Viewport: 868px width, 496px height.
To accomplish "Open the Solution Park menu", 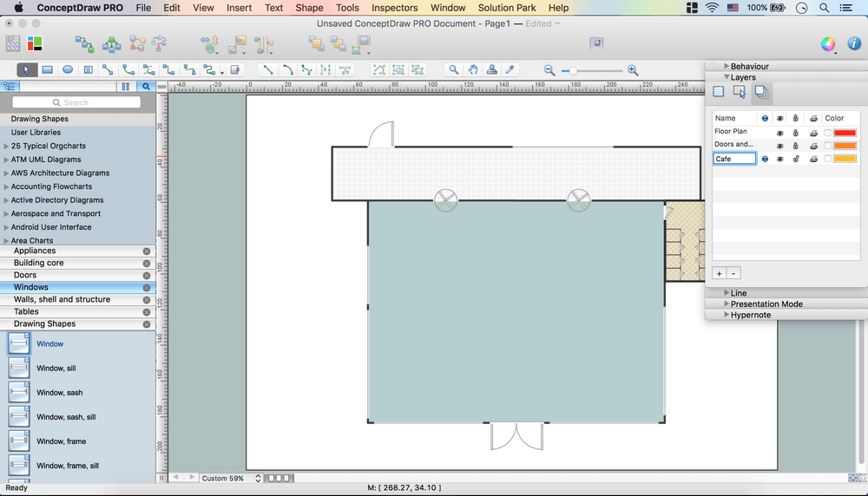I will pyautogui.click(x=507, y=8).
